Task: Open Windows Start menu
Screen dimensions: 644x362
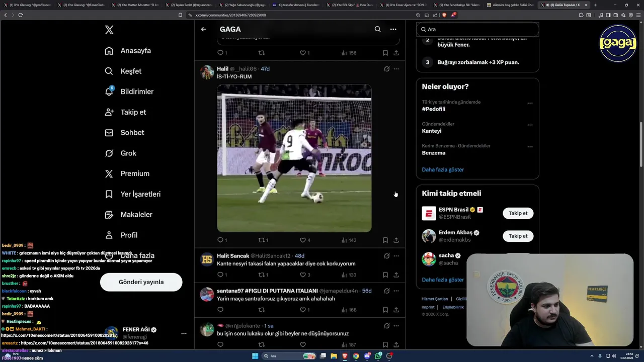Action: (x=255, y=356)
